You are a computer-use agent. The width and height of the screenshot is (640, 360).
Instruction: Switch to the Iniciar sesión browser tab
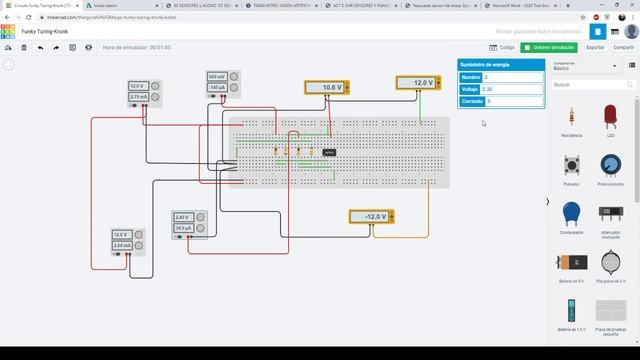[x=122, y=6]
